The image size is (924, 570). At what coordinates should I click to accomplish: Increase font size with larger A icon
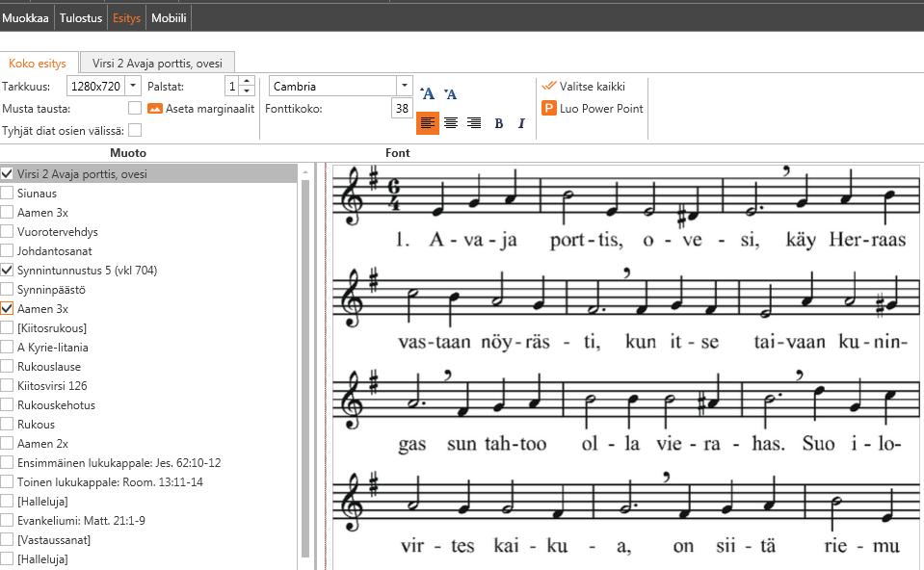pyautogui.click(x=428, y=93)
